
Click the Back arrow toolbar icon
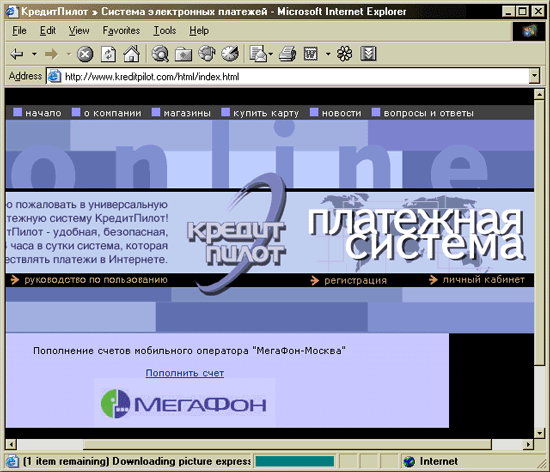click(x=16, y=54)
